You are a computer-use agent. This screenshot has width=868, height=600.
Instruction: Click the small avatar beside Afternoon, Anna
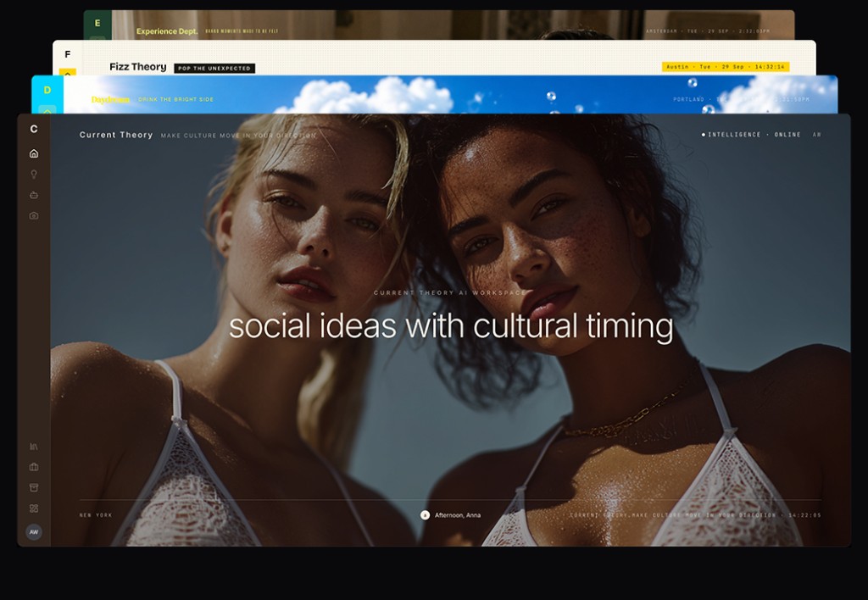426,515
